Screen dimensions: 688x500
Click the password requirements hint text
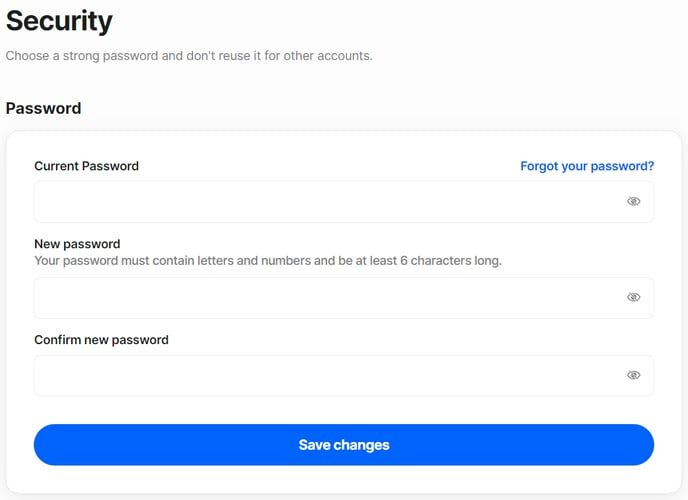click(268, 261)
